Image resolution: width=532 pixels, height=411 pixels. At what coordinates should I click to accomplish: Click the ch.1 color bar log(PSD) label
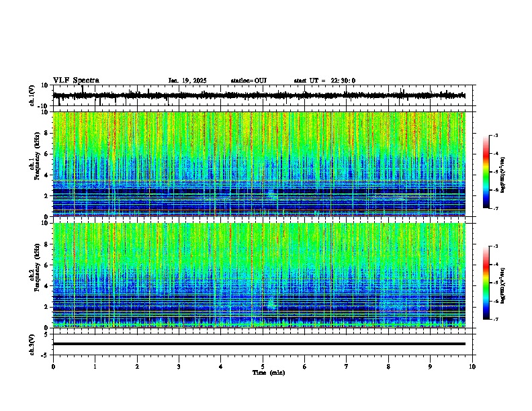502,175
